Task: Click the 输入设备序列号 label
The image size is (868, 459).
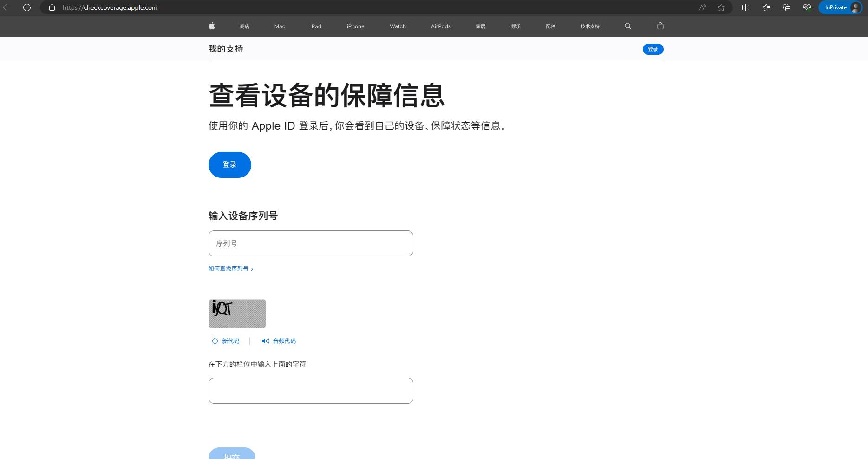Action: [x=243, y=216]
